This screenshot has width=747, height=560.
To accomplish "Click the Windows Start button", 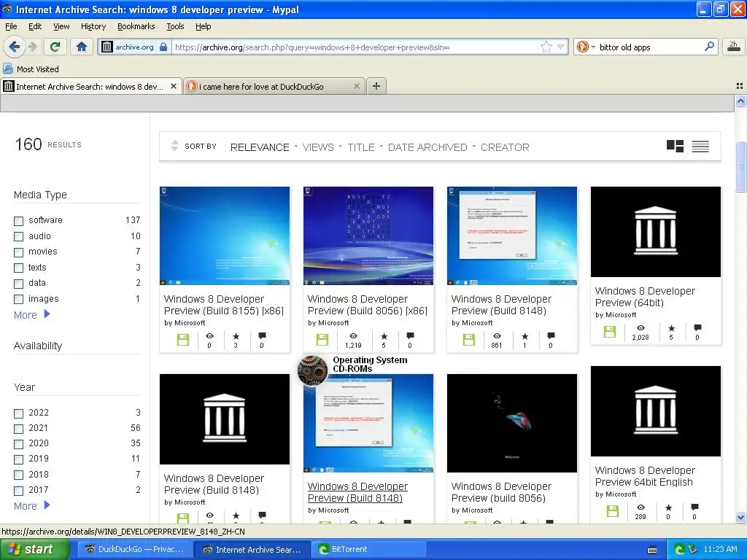I will coord(34,550).
